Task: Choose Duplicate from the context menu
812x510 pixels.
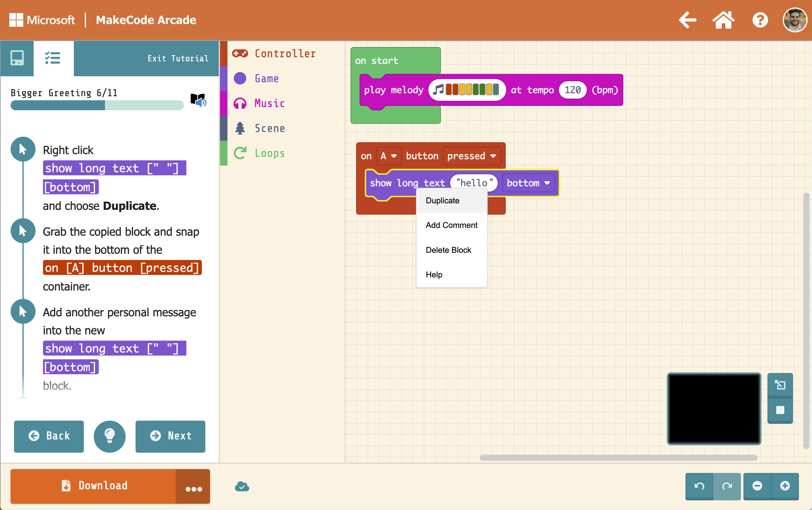Action: pos(451,201)
